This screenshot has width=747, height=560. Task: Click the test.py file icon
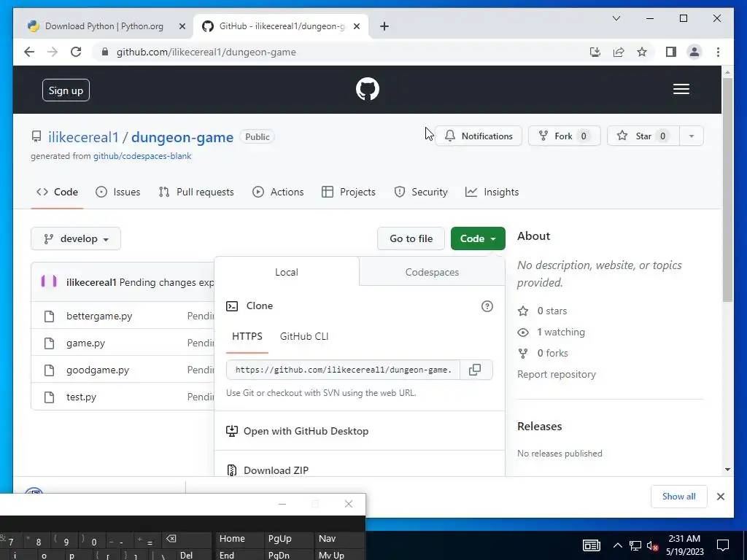click(x=49, y=397)
